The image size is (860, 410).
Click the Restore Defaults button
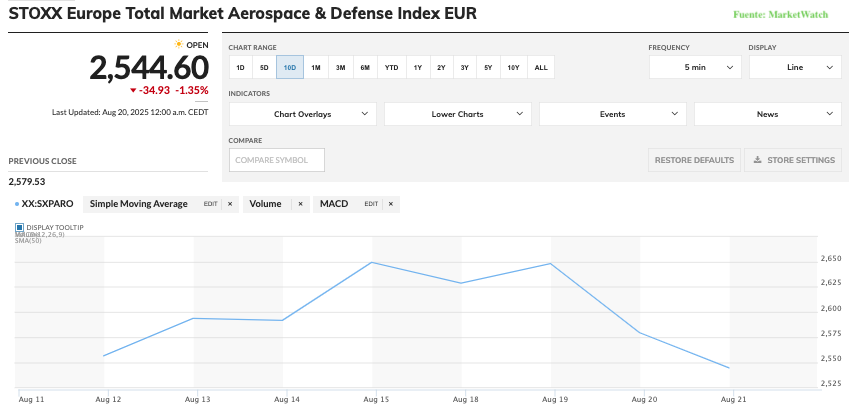click(x=694, y=160)
